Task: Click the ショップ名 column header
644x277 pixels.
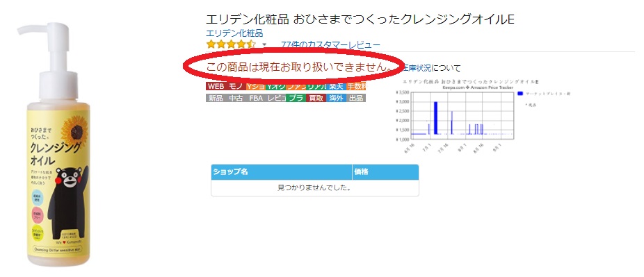Action: point(282,172)
